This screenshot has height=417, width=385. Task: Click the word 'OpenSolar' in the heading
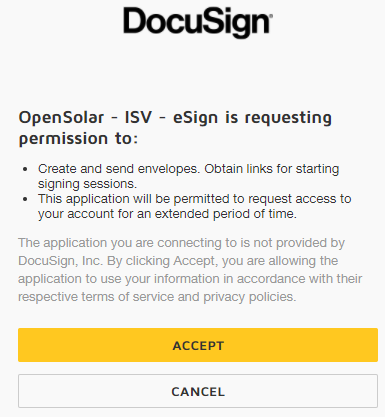click(x=61, y=118)
